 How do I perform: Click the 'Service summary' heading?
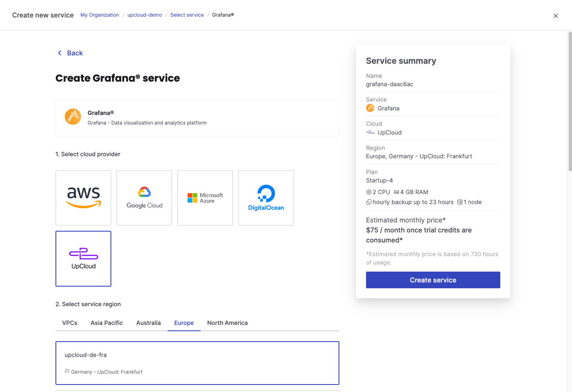pos(401,61)
